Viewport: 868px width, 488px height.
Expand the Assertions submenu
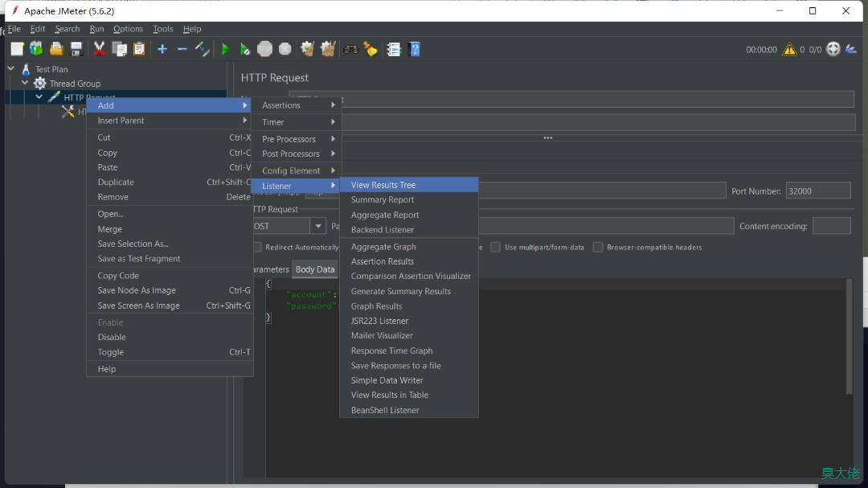[x=296, y=105]
